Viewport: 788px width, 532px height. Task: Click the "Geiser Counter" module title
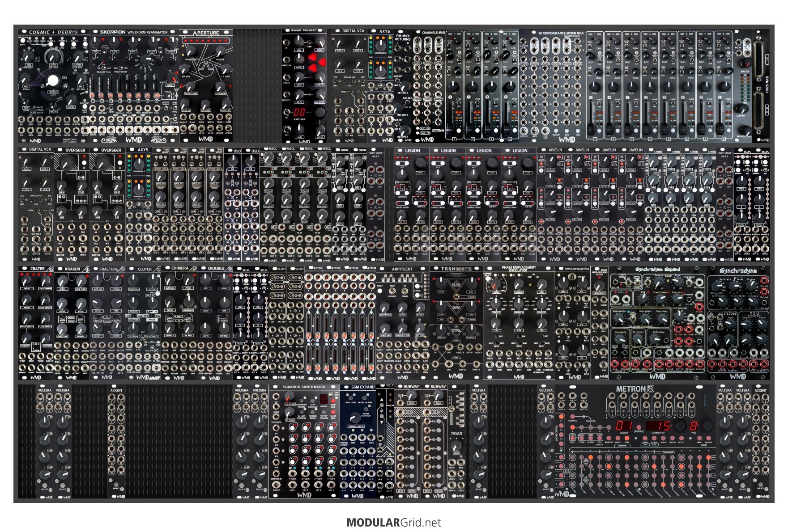click(x=304, y=30)
